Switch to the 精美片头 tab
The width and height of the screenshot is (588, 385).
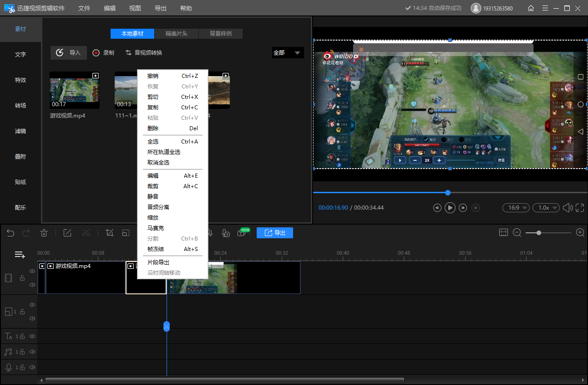click(x=177, y=34)
